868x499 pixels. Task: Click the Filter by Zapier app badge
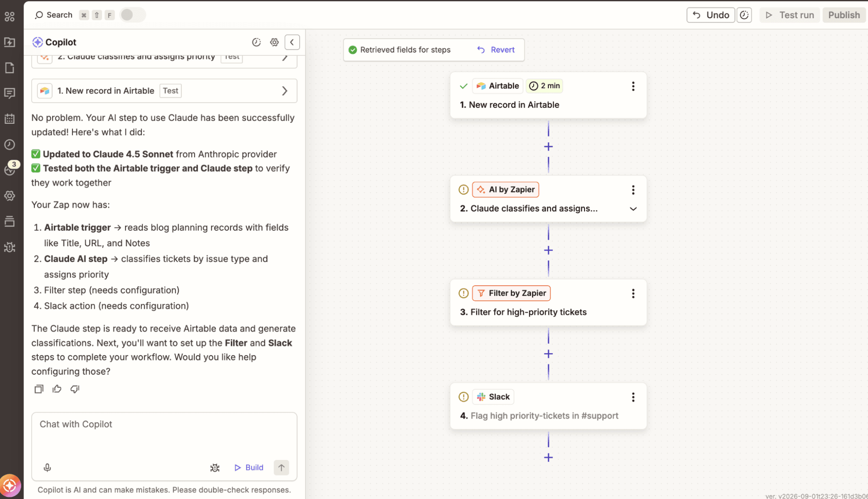pos(511,294)
